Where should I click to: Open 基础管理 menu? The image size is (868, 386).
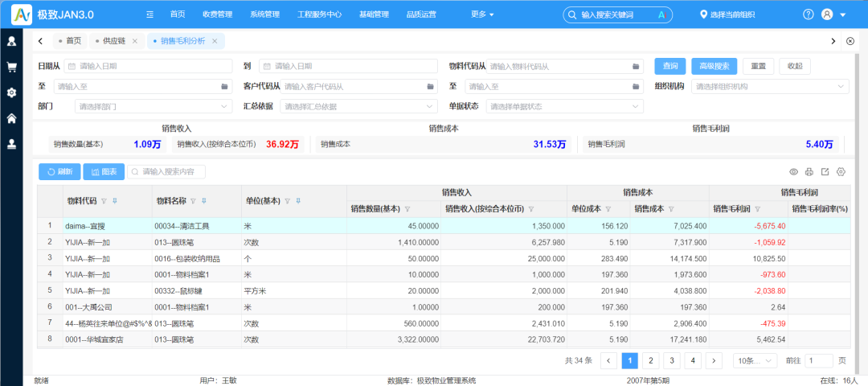click(x=374, y=14)
